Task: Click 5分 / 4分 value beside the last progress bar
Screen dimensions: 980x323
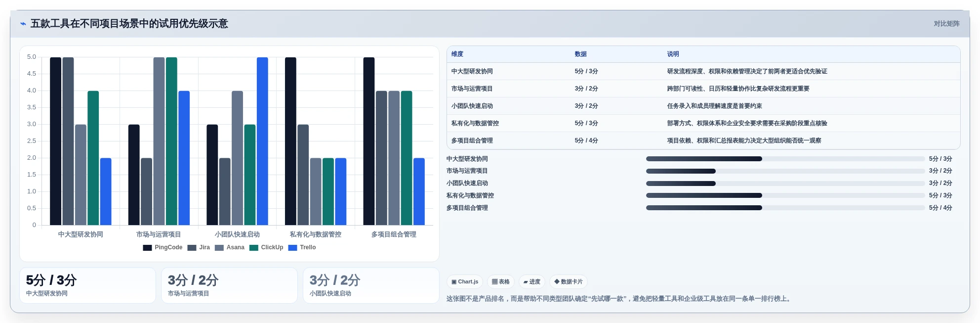Action: pyautogui.click(x=940, y=208)
